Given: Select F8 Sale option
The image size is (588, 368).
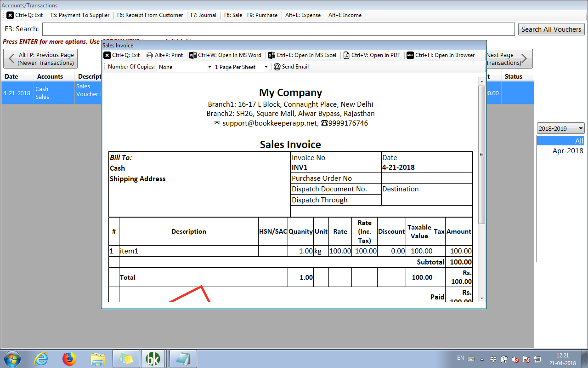Looking at the screenshot, I should pos(233,15).
